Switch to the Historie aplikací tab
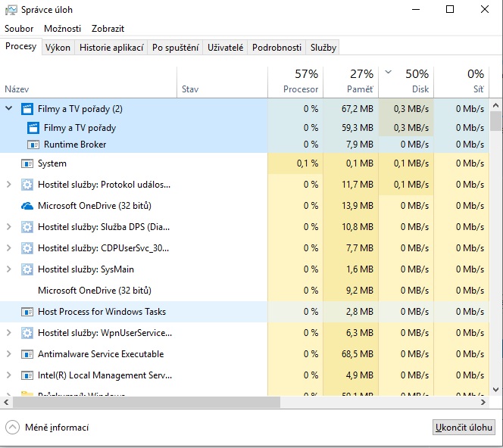This screenshot has width=503, height=448. coord(111,48)
